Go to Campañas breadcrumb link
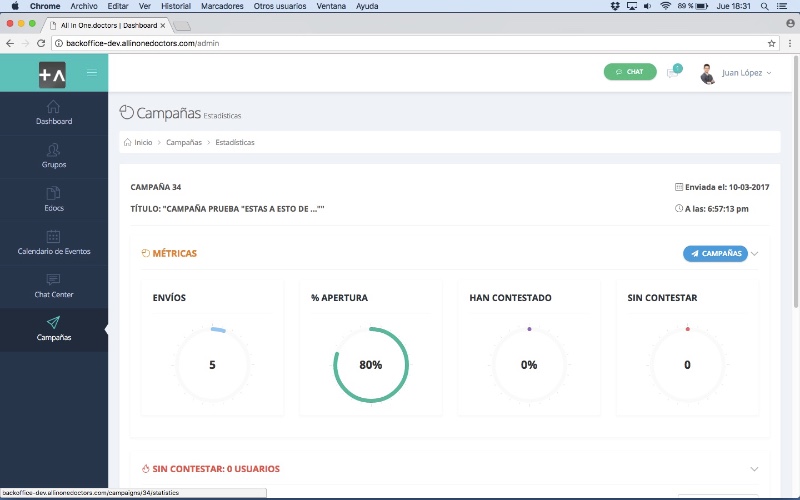Screen dimensions: 800x500 (184, 142)
